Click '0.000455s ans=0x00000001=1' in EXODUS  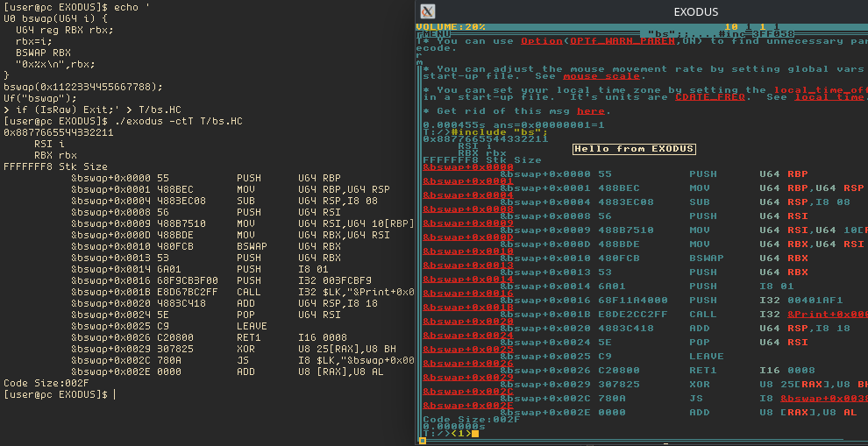pos(514,125)
